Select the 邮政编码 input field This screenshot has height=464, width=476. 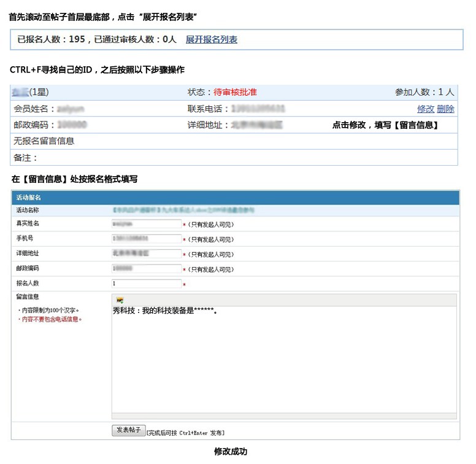tap(147, 268)
